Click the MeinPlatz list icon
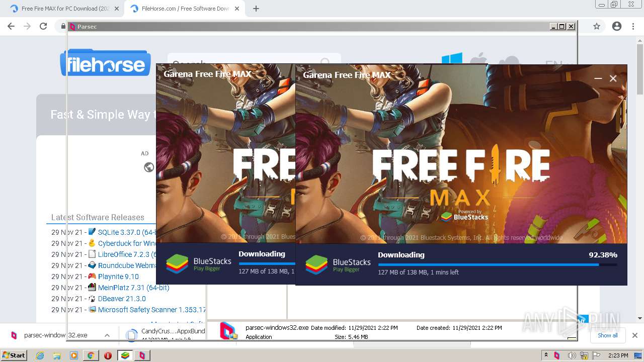Viewport: 644px width, 362px height. coord(92,287)
